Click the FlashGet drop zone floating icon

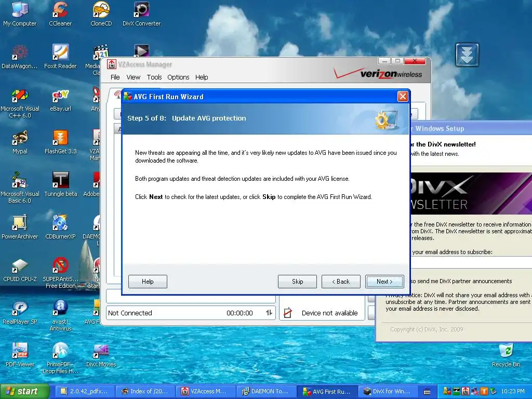pyautogui.click(x=467, y=55)
